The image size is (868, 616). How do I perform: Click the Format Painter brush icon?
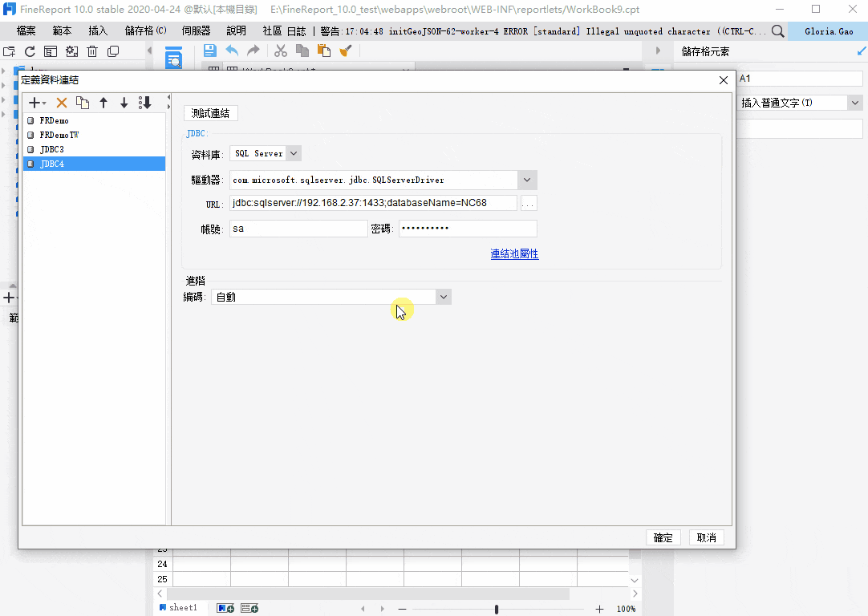(344, 51)
